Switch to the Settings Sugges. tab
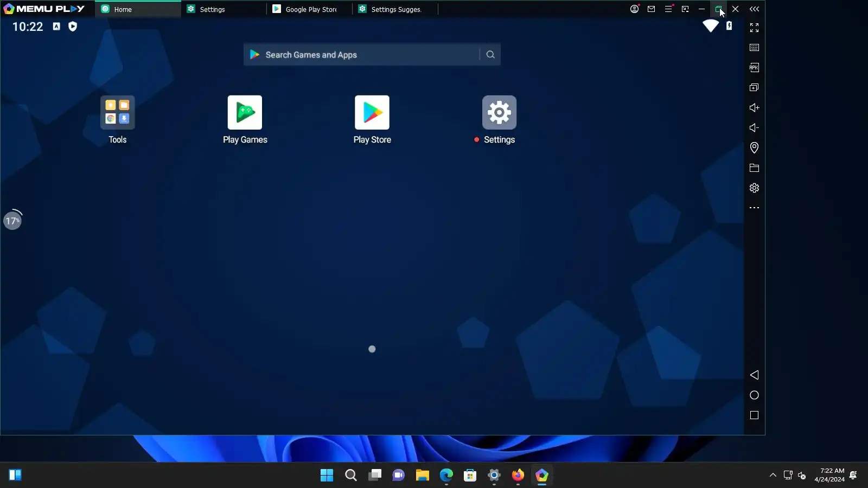Image resolution: width=868 pixels, height=488 pixels. (395, 9)
